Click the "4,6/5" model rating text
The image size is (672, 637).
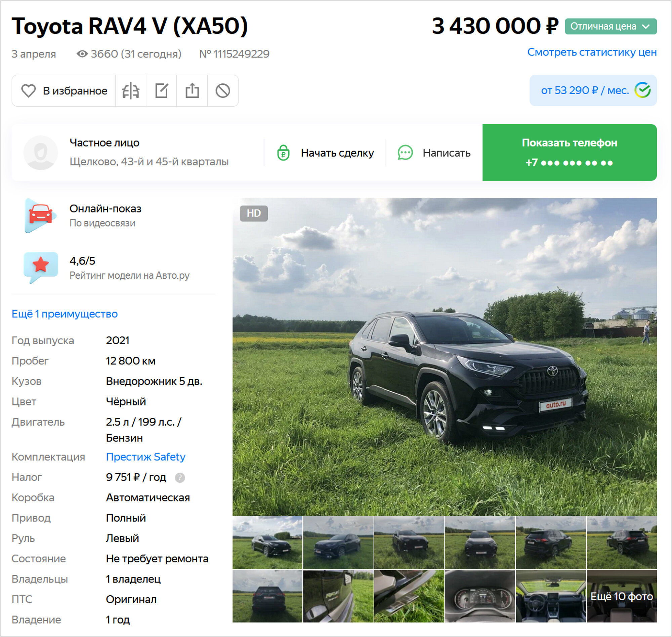click(82, 261)
